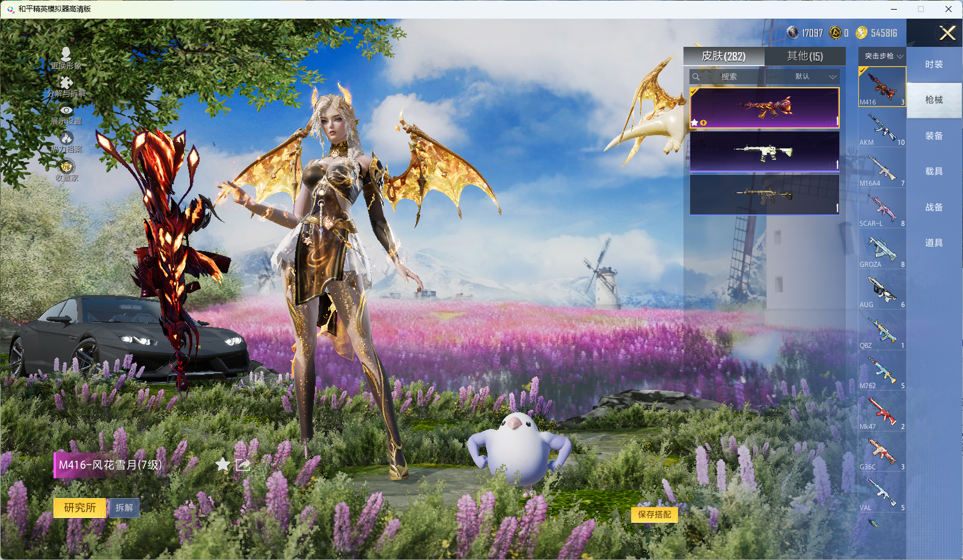
Task: Open the 时装 category tab
Action: [934, 64]
